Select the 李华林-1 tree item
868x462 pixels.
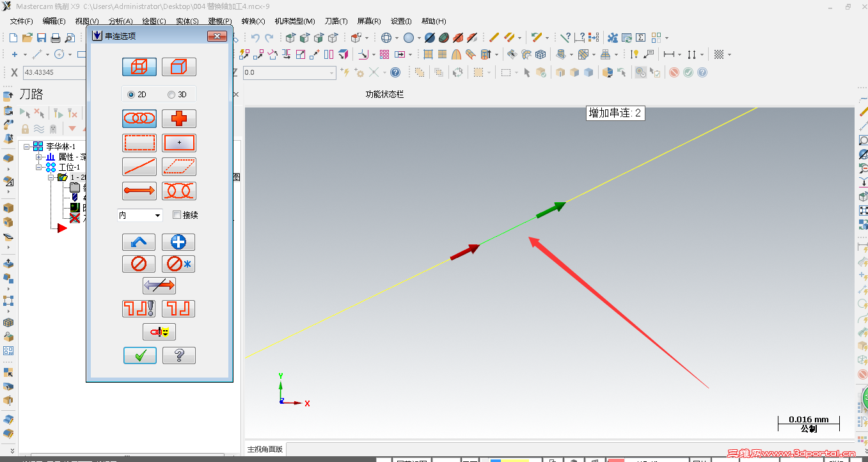[60, 147]
